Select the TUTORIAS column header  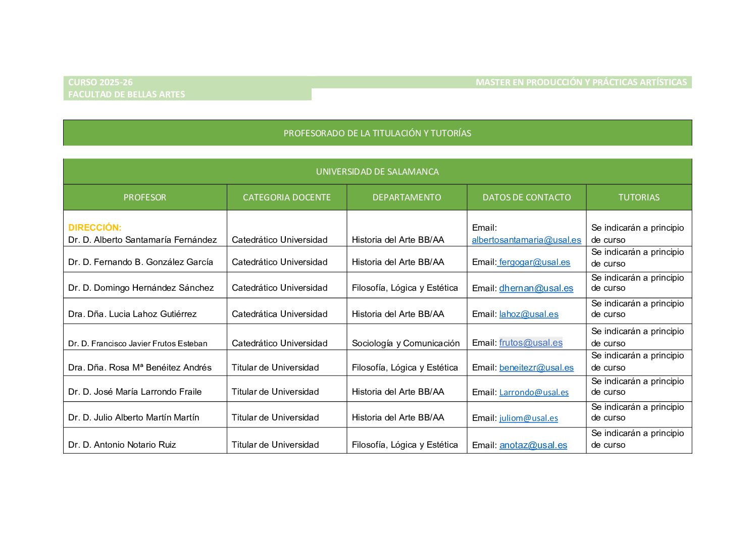tap(639, 197)
